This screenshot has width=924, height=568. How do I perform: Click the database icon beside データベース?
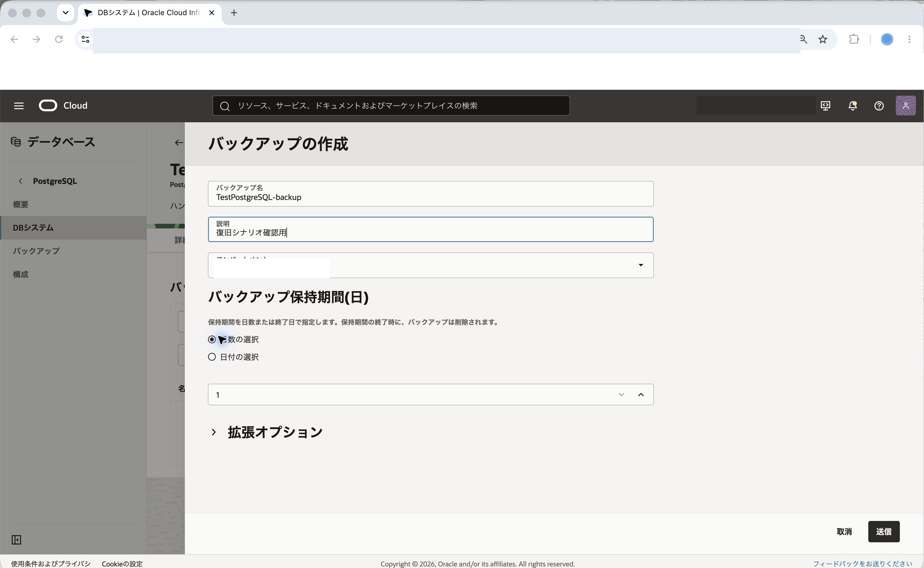pyautogui.click(x=16, y=142)
